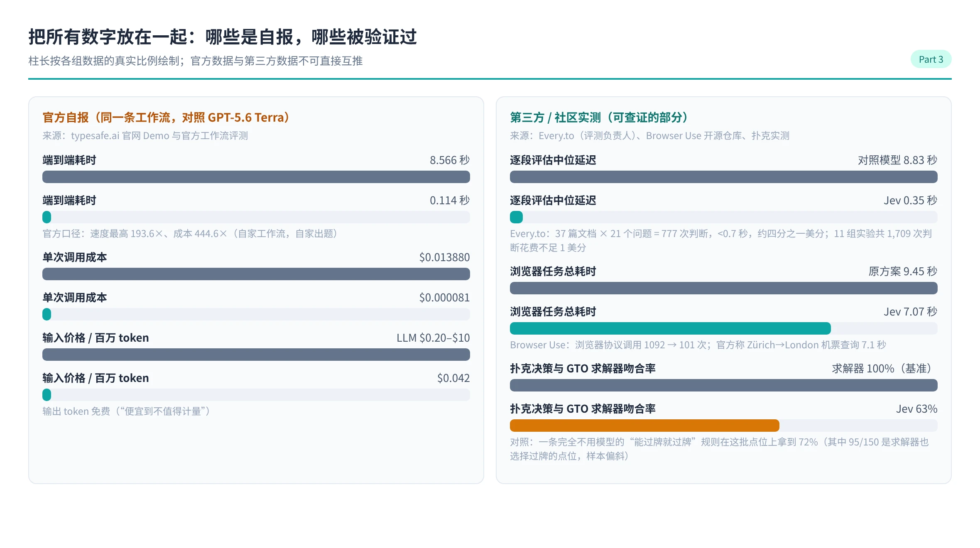Viewport: 980px width, 548px height.
Task: Click the label 浏览器任务总耗时 beside Jev 7.07 秒
Action: pyautogui.click(x=553, y=312)
